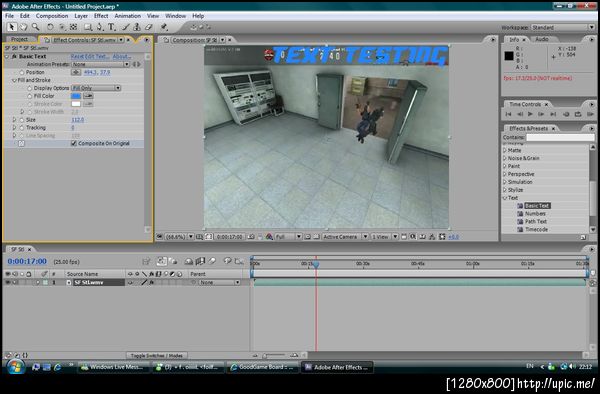
Task: Enable Motion Blur for the timeline
Action: click(212, 261)
